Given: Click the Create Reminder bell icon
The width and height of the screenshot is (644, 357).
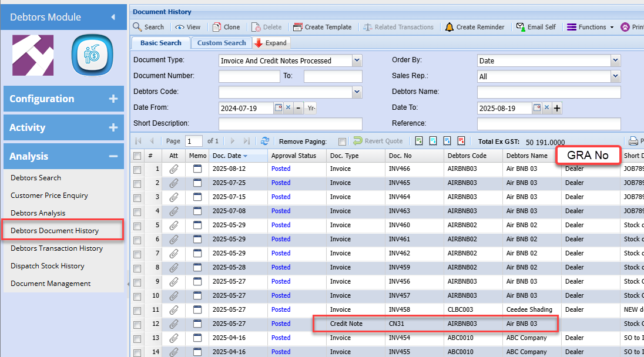Looking at the screenshot, I should [450, 27].
